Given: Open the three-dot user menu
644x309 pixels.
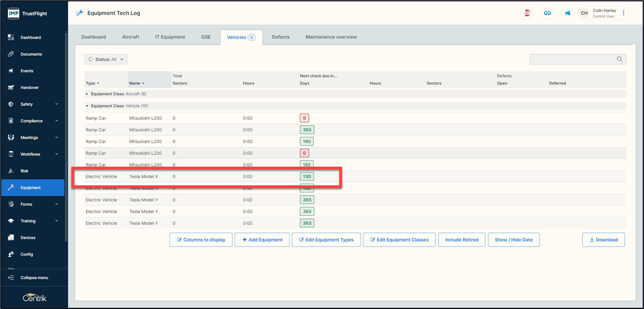Looking at the screenshot, I should (624, 13).
